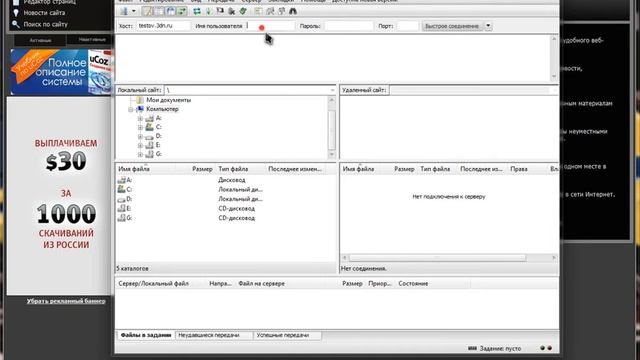Click the remote file list horizontal scrollbar
The image size is (640, 360).
click(449, 258)
